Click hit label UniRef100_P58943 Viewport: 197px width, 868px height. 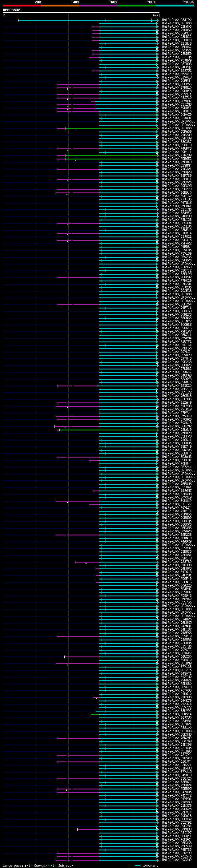tap(176, 596)
